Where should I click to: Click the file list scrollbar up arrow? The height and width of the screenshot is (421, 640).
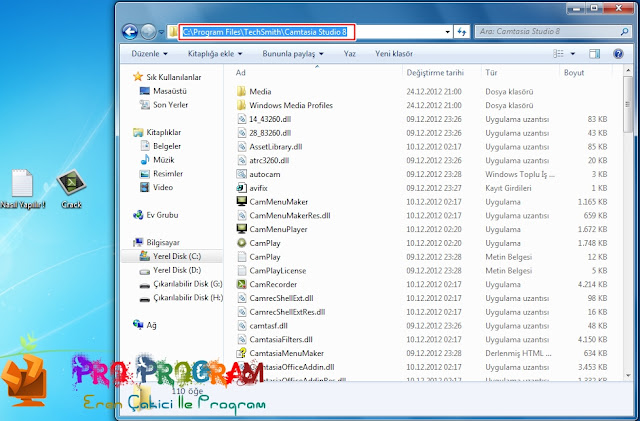(628, 70)
